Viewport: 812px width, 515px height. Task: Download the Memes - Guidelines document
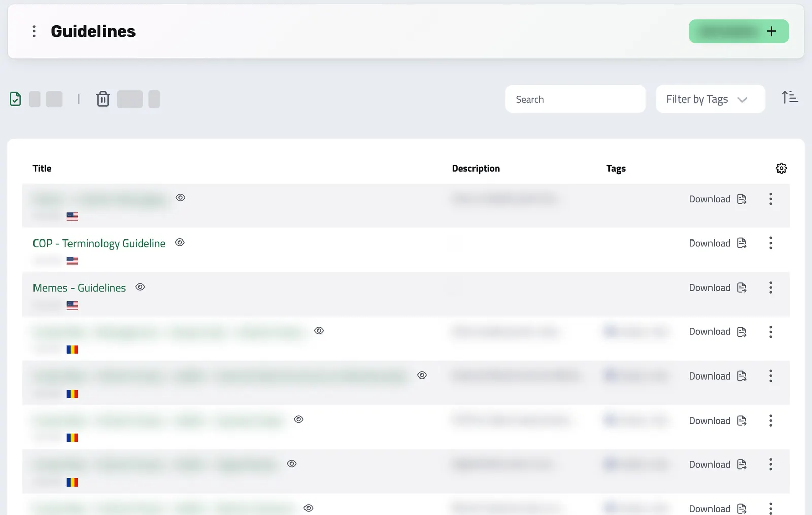coord(718,288)
